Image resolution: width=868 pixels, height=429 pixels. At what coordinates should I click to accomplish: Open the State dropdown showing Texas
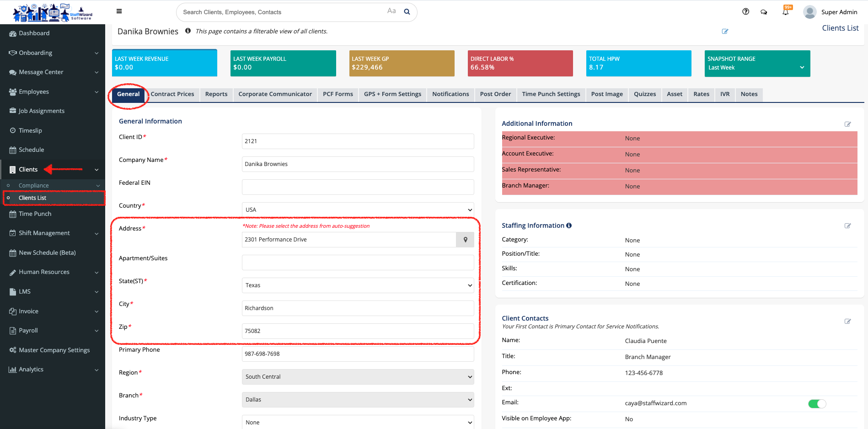pos(358,285)
